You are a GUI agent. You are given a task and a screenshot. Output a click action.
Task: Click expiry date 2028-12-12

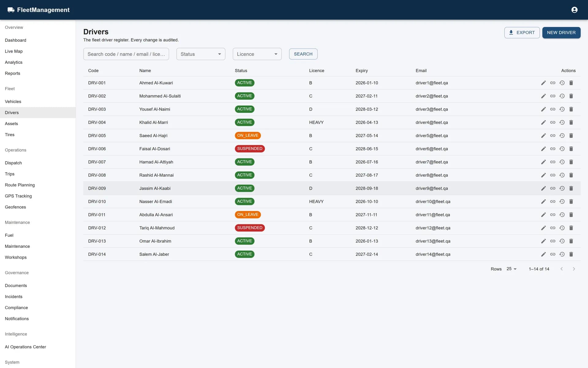(367, 228)
